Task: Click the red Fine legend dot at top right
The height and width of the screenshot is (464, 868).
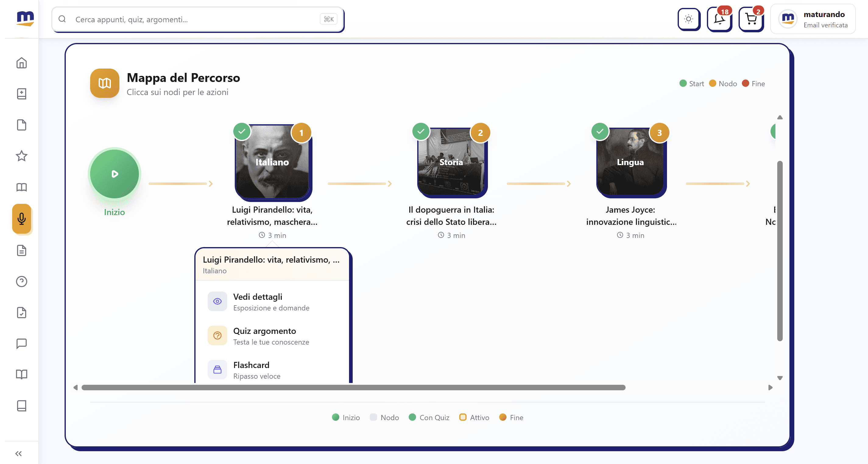Action: (746, 83)
